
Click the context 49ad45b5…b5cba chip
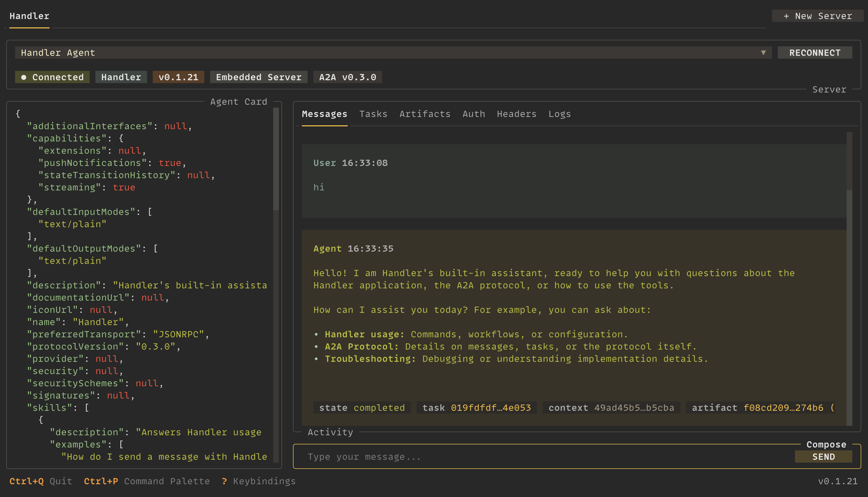[611, 408]
